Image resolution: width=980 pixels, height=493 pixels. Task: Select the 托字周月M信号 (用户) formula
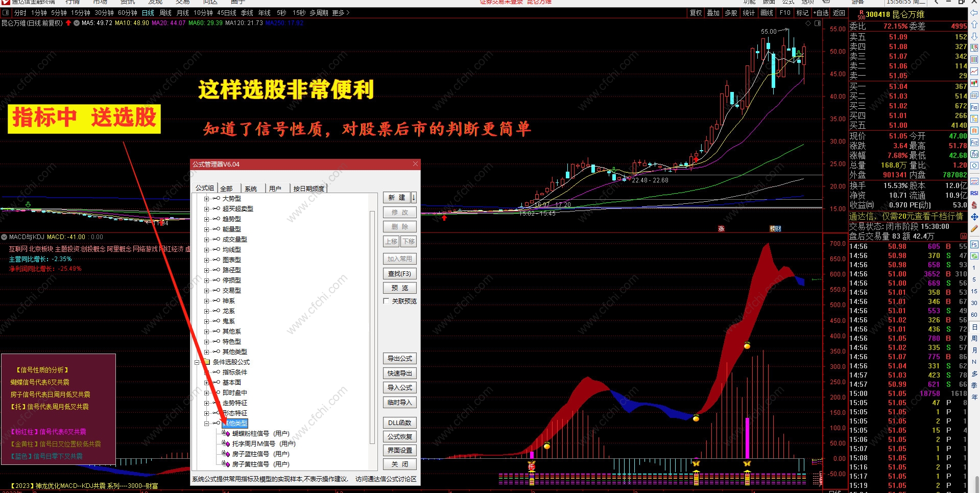tap(264, 444)
